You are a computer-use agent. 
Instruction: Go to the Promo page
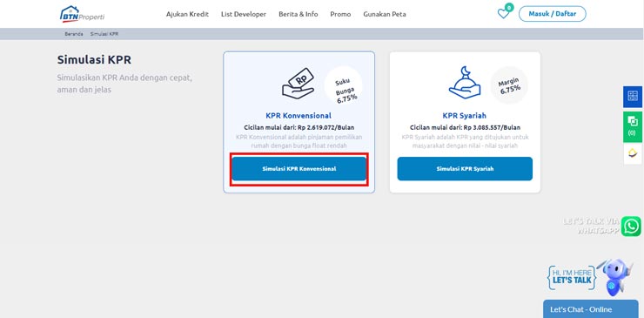coord(340,14)
